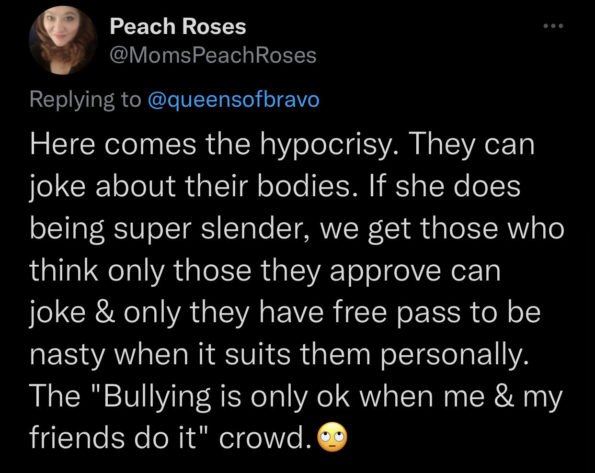Open the Peach Roses display name
Screen dimensions: 595x473
[178, 27]
